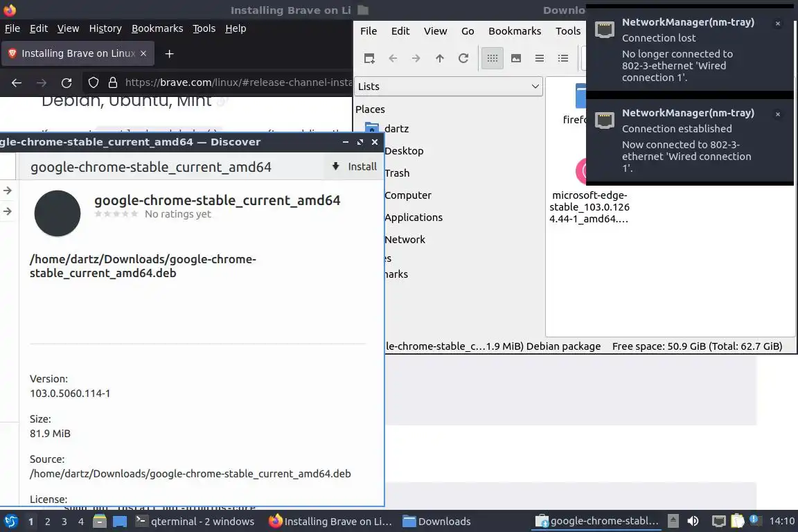Select Network in Places sidebar

(x=405, y=239)
